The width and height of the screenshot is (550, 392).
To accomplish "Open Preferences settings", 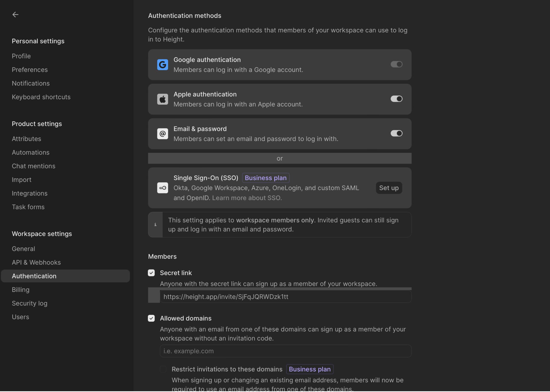I will [x=30, y=70].
